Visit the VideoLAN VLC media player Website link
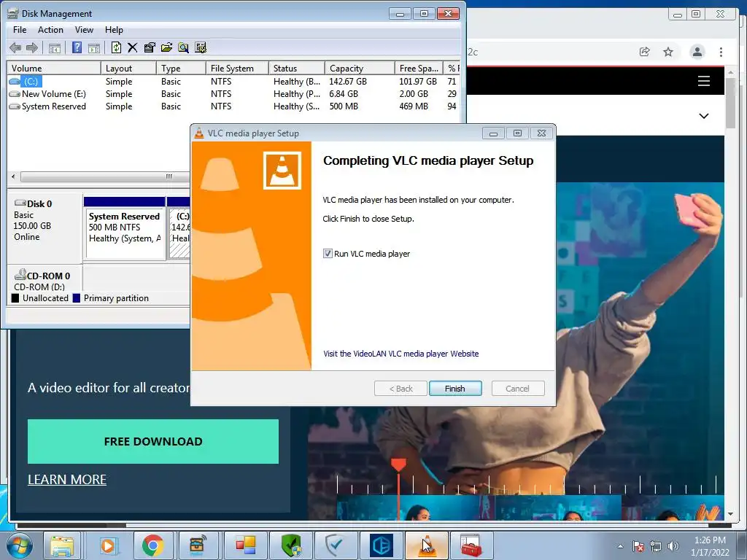 [x=400, y=354]
